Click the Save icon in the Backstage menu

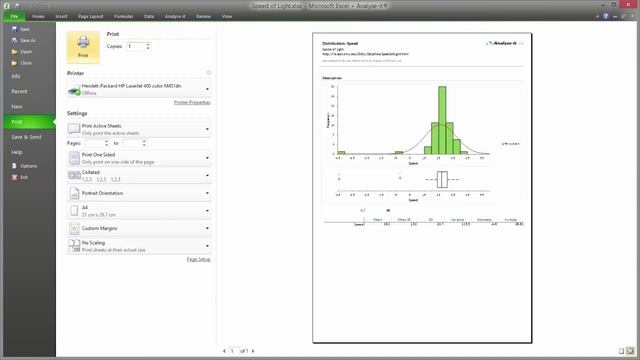click(15, 29)
